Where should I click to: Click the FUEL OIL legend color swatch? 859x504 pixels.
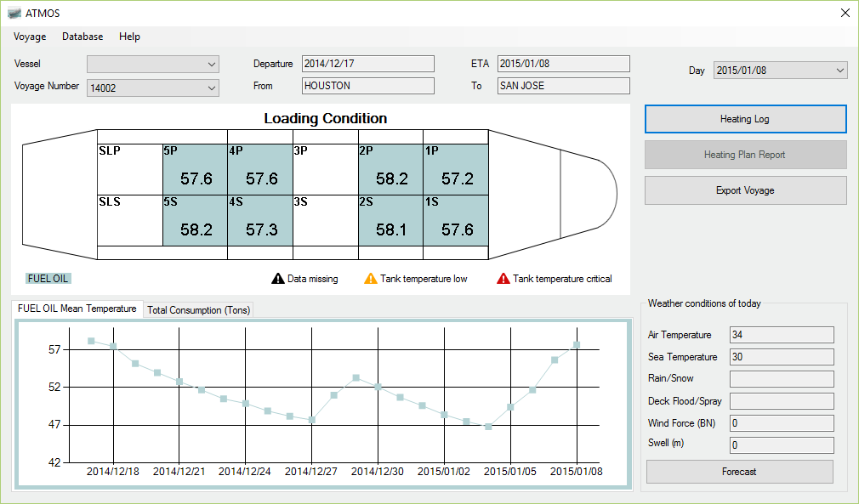tap(48, 278)
